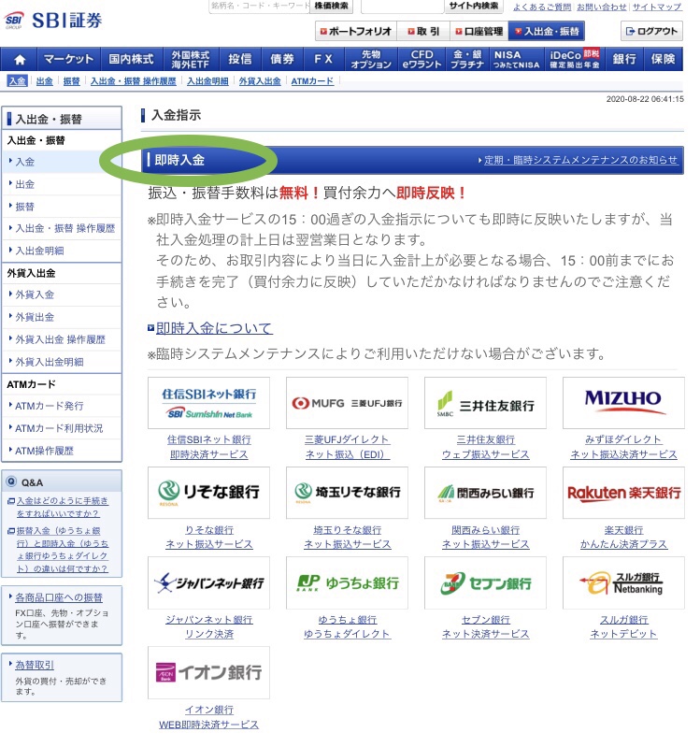Image resolution: width=700 pixels, height=747 pixels.
Task: Click the イオン銀行 logo
Action: click(x=208, y=672)
